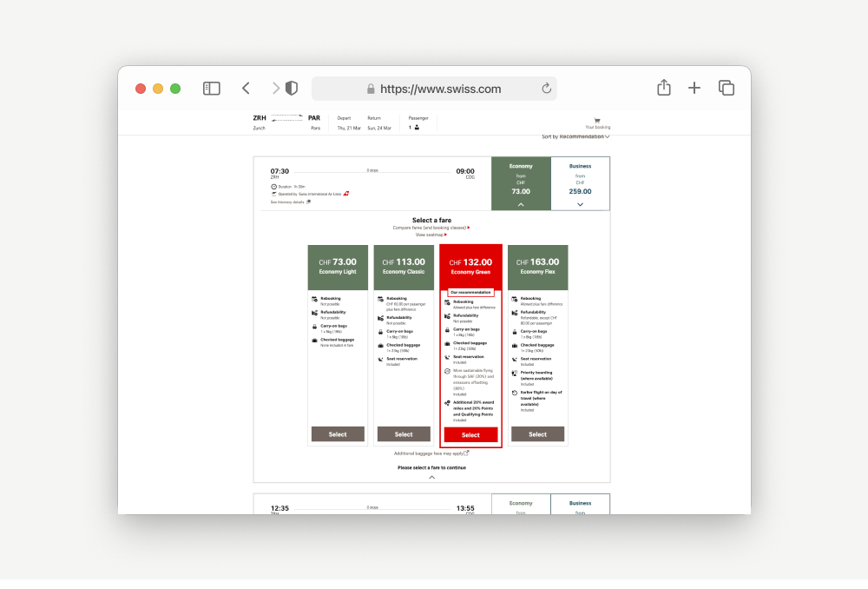
Task: Click the icon next to See itinerary details
Action: 308,202
